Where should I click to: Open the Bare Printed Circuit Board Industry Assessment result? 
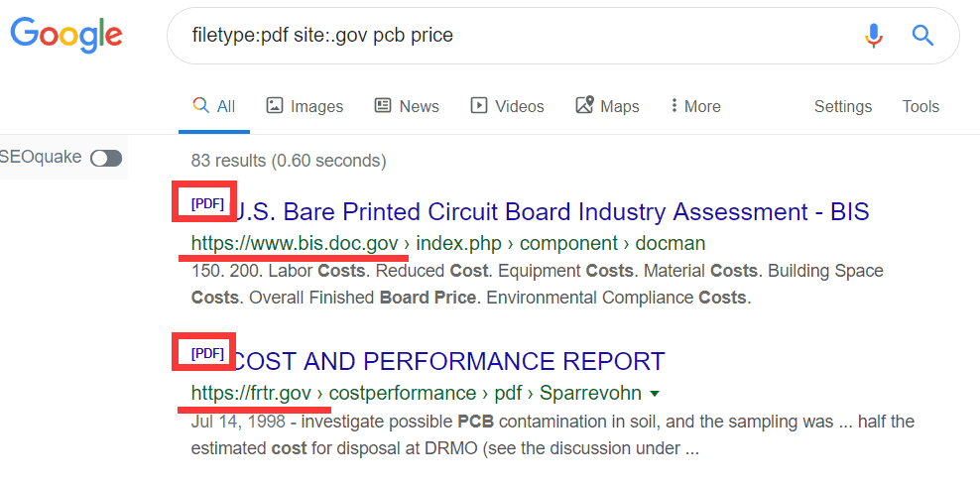click(551, 211)
